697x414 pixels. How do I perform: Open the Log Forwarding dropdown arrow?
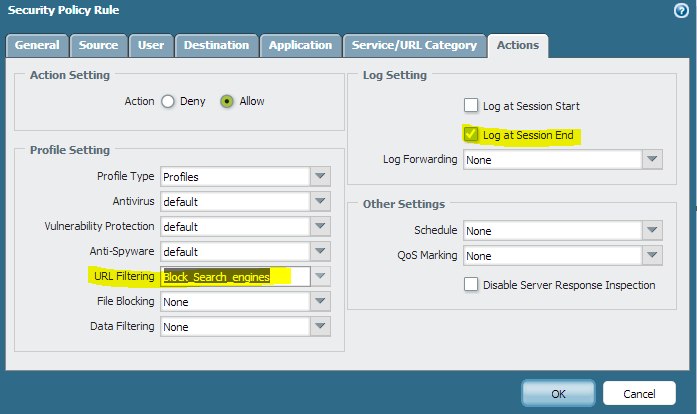[652, 159]
